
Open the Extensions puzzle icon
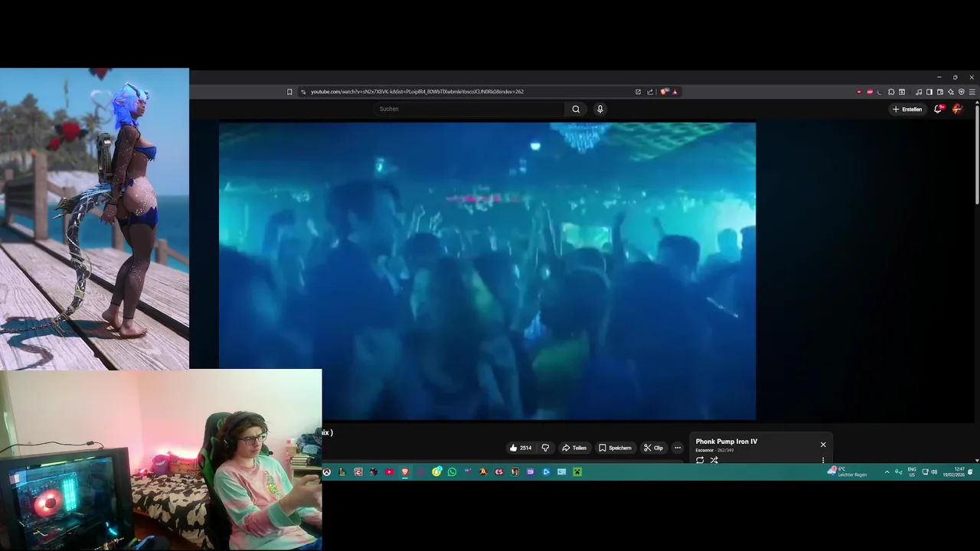pyautogui.click(x=891, y=92)
